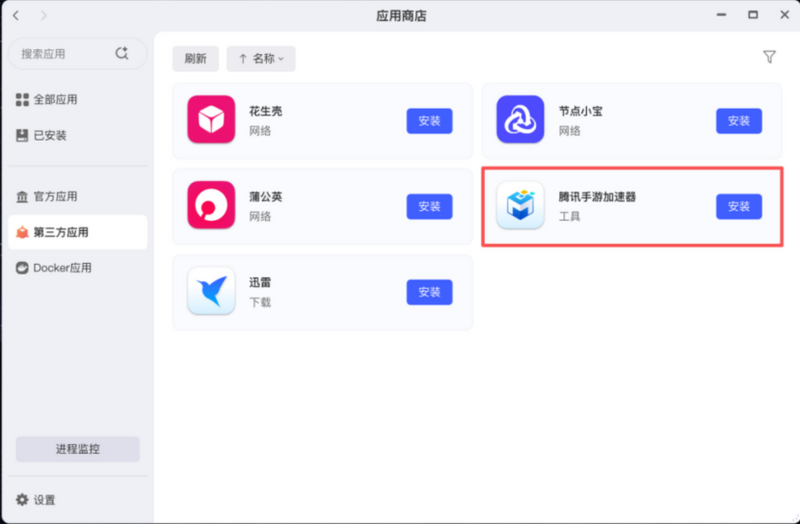
Task: Open the 腾讯手游加速器 app icon
Action: tap(520, 205)
